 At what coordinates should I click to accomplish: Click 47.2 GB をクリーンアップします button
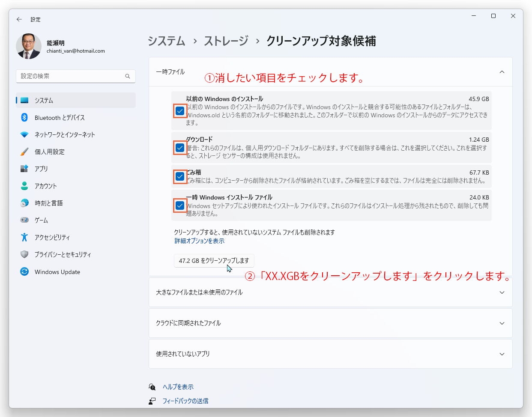214,260
